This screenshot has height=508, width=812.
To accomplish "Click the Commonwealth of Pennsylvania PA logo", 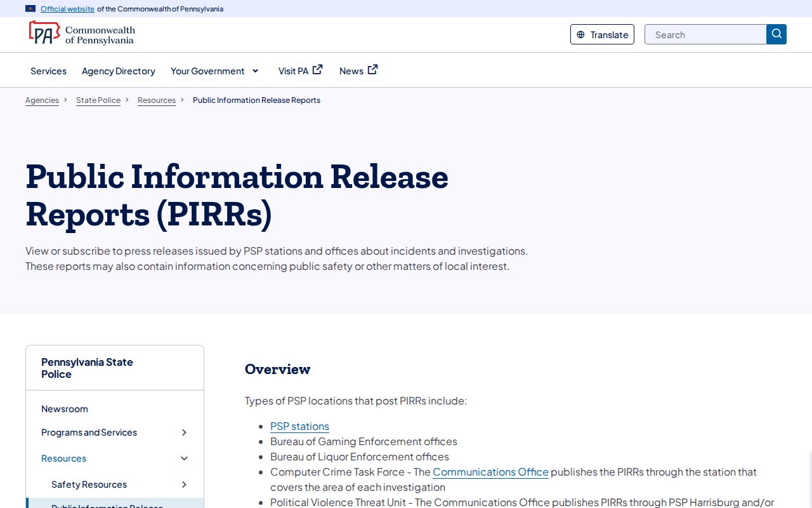I will (x=82, y=34).
